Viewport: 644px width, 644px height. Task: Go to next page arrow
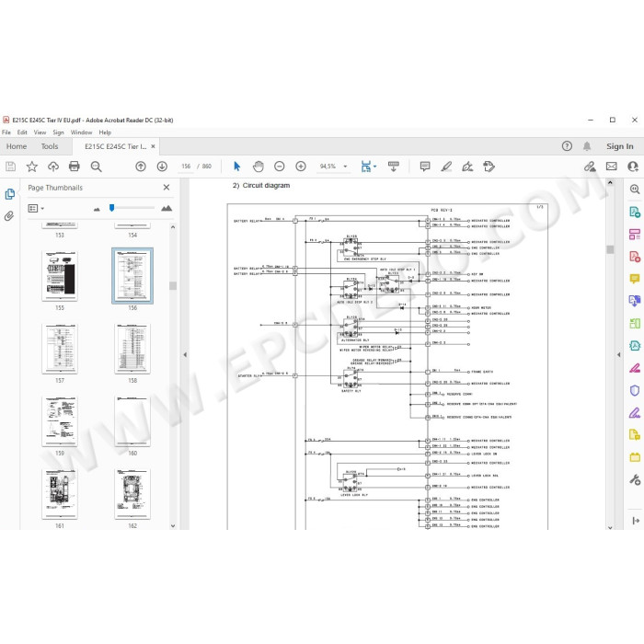click(x=162, y=167)
